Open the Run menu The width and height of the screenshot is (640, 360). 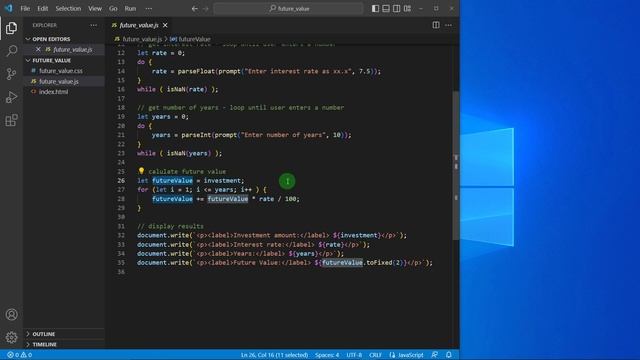click(130, 9)
